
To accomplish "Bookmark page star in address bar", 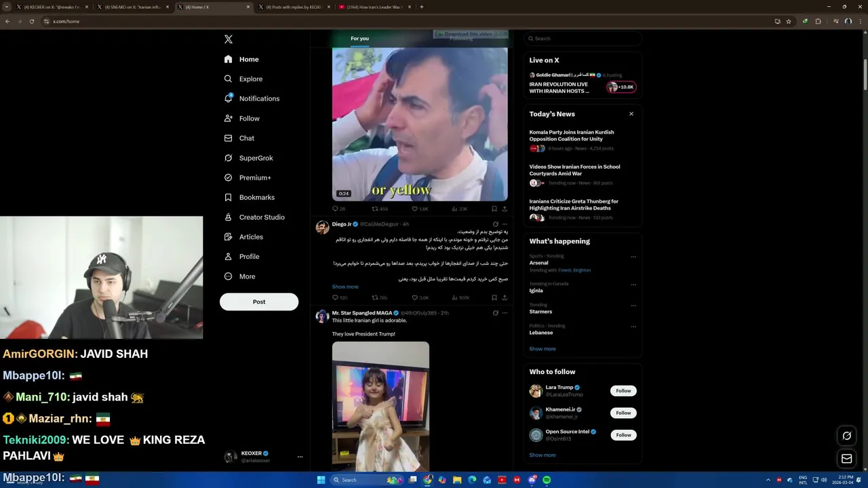I will click(789, 21).
